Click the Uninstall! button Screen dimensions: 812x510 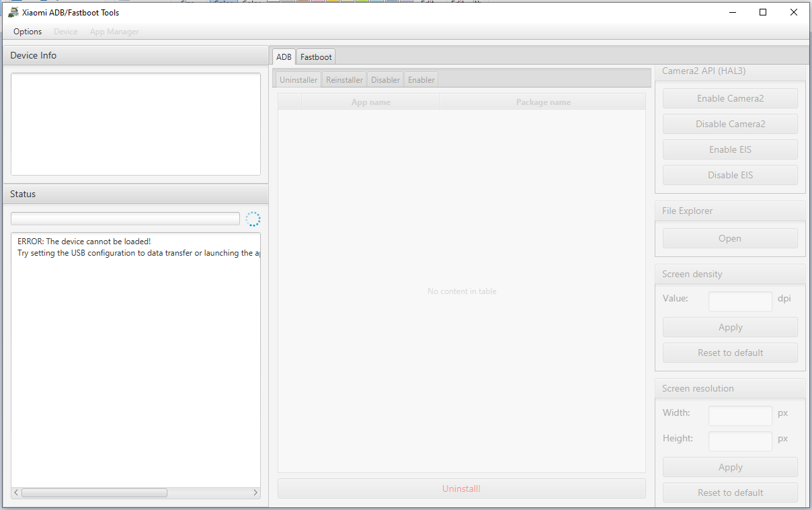(x=462, y=488)
